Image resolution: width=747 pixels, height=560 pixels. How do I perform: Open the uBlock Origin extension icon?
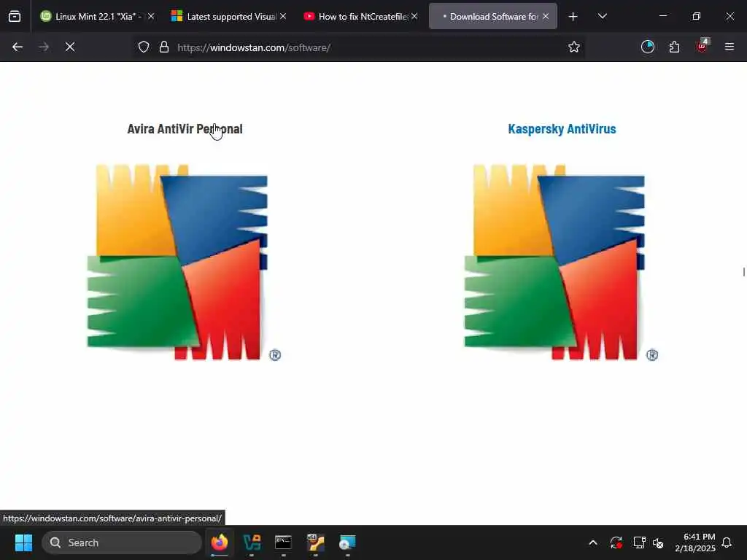click(x=703, y=46)
